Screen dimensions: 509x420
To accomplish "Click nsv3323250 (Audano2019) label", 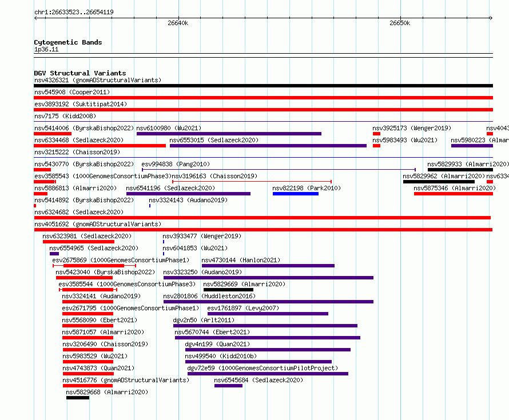I will click(202, 272).
